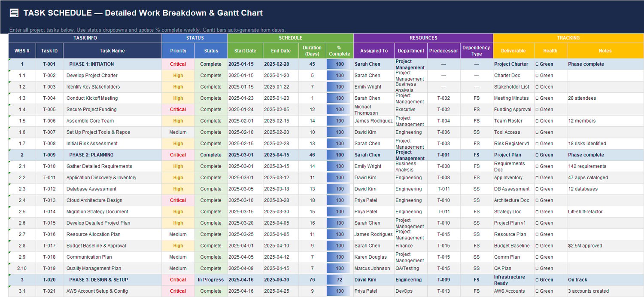Click the 'Infrastructure Ready' deliverable cell
Viewport: 644px width, 297px height.
pos(513,280)
